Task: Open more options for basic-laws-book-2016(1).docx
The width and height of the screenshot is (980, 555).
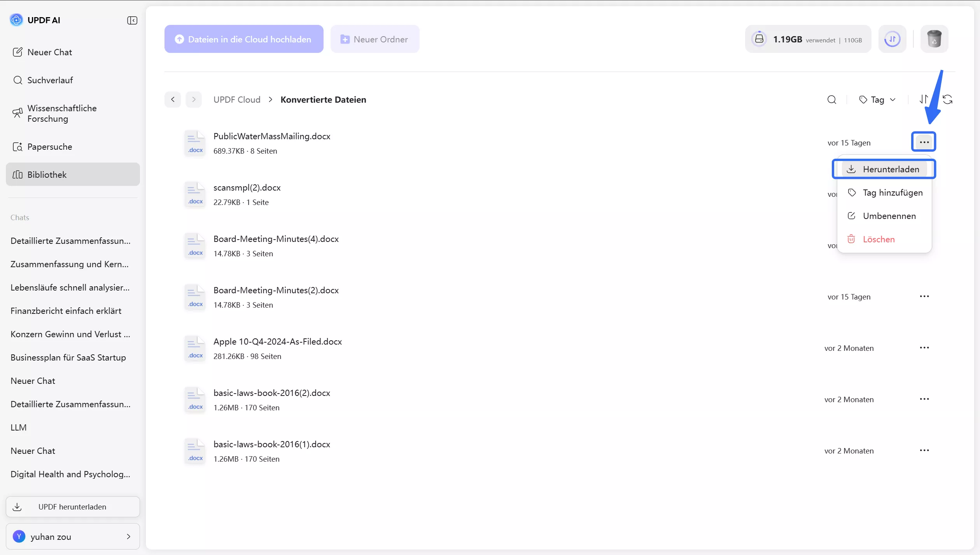Action: click(924, 450)
